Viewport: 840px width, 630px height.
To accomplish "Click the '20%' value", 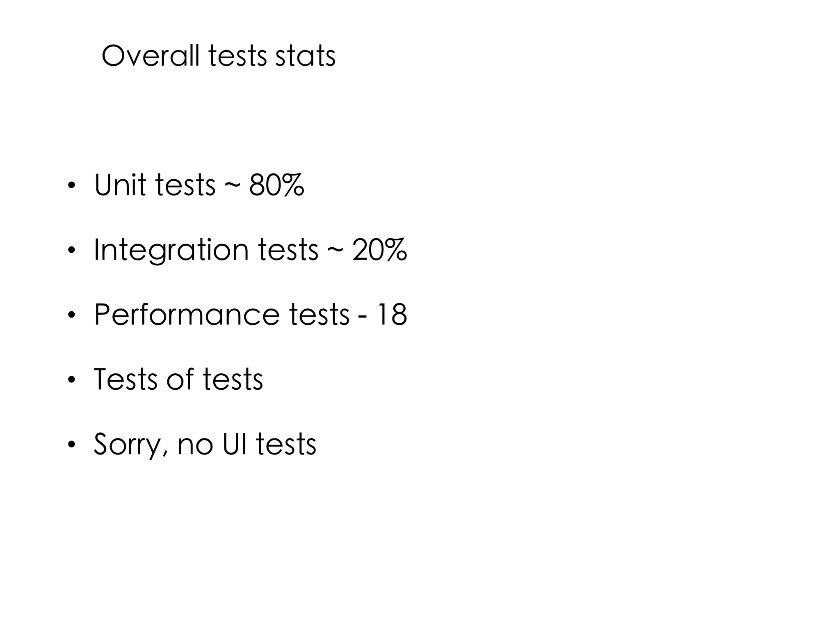I will pos(380,250).
